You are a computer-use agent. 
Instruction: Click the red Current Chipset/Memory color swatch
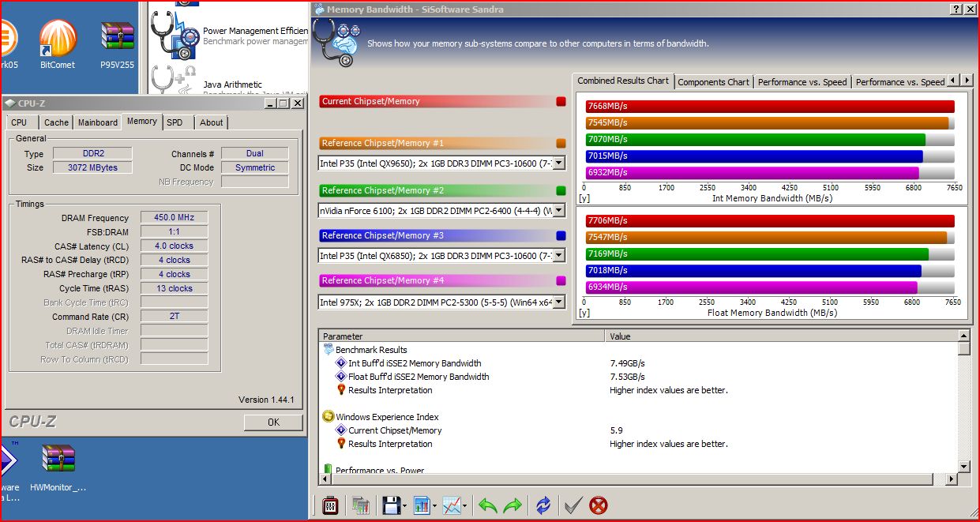561,101
